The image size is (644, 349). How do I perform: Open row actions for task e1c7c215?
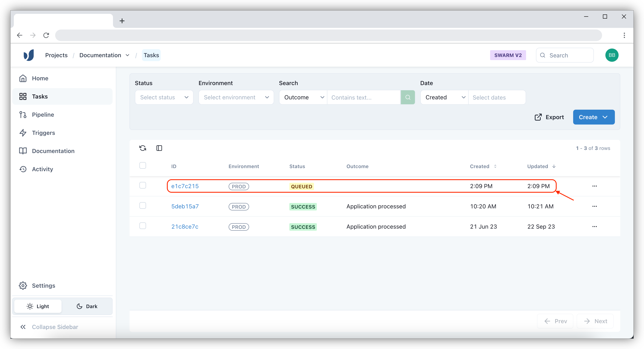pos(594,186)
